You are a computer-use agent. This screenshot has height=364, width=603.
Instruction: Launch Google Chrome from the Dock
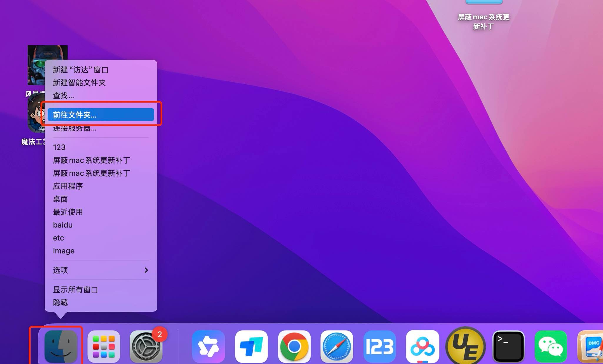294,346
